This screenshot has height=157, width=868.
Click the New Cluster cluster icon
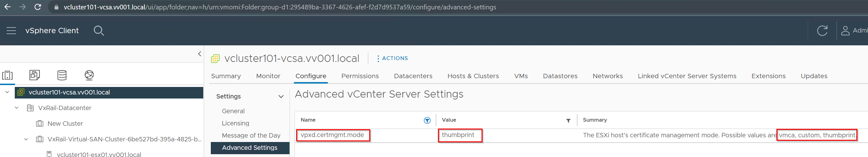pos(40,124)
